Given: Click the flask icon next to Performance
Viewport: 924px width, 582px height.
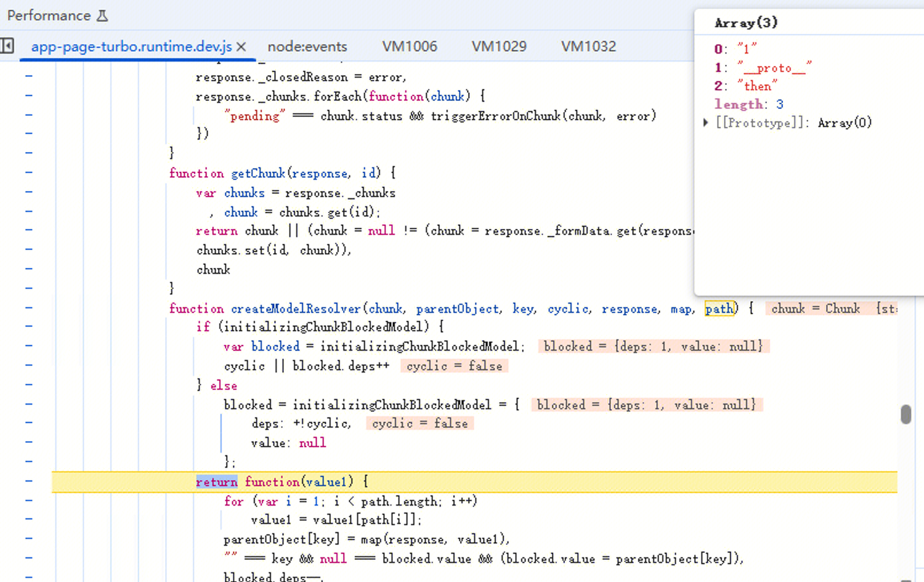Looking at the screenshot, I should (x=103, y=16).
